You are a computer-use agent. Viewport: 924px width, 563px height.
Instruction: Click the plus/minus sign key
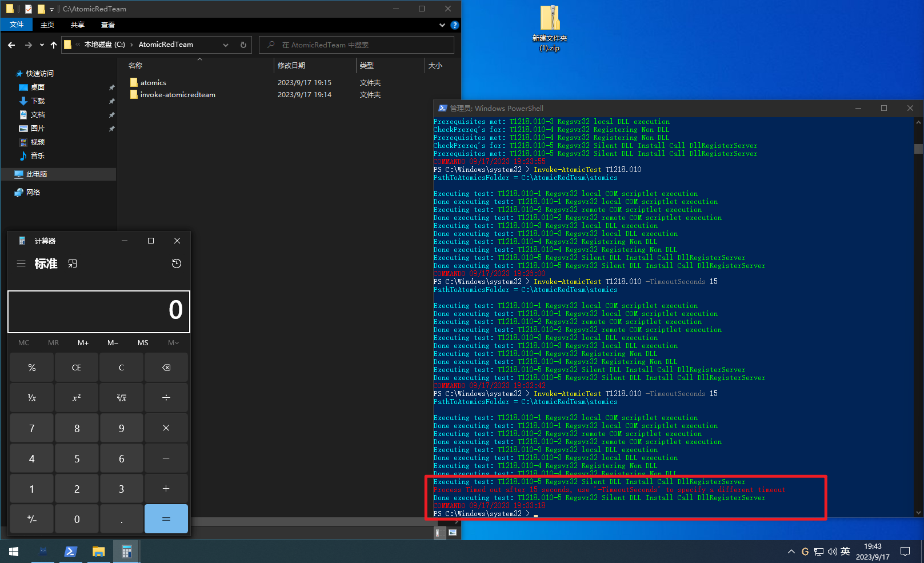32,519
